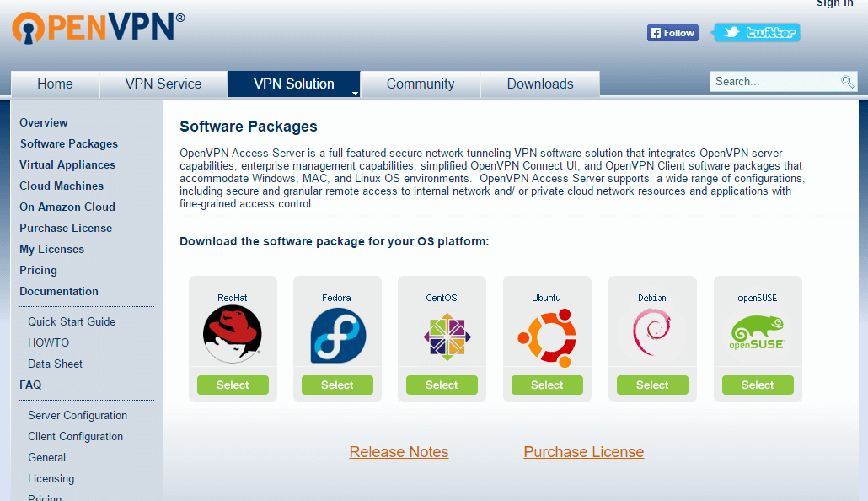Open the Home tab

tap(55, 83)
